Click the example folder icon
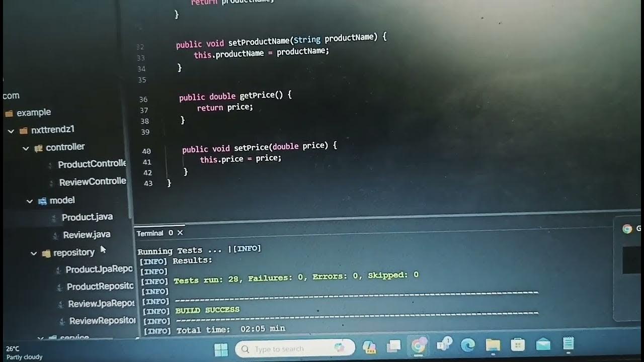 pos(9,114)
